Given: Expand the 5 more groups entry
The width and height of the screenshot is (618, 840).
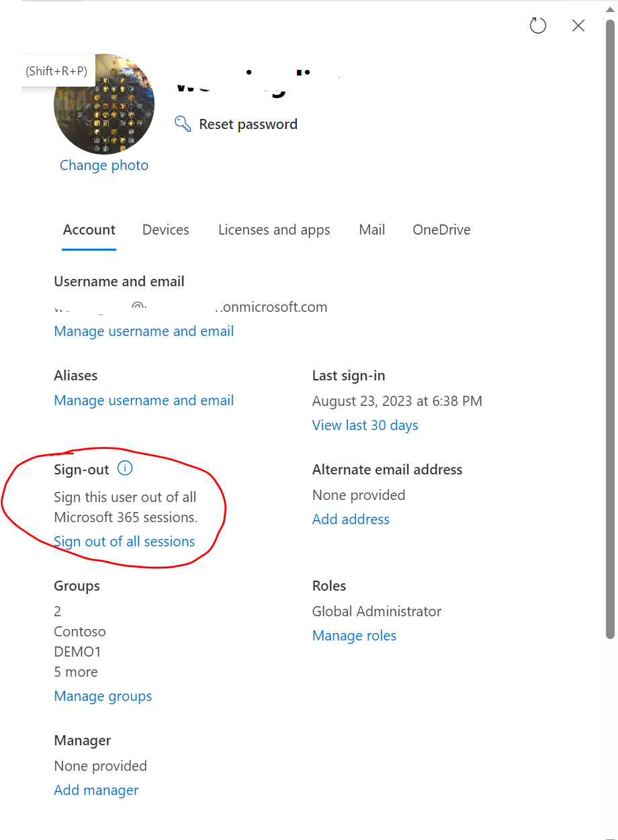Looking at the screenshot, I should pos(75,671).
